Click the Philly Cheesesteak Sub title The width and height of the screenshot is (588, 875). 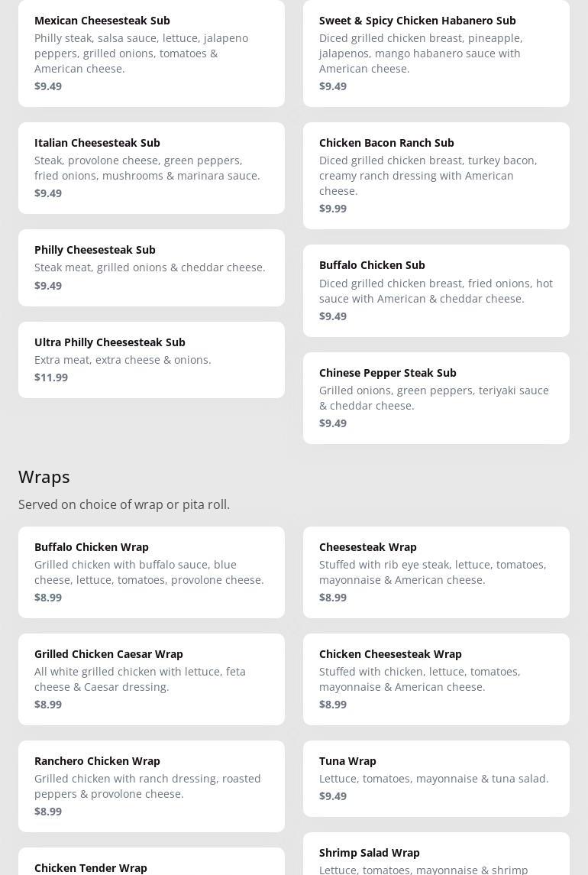[x=95, y=250]
